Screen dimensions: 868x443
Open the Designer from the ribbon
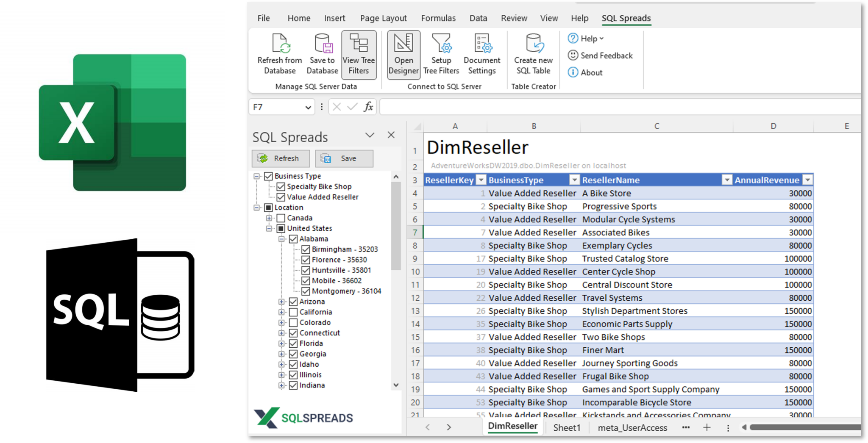point(403,54)
